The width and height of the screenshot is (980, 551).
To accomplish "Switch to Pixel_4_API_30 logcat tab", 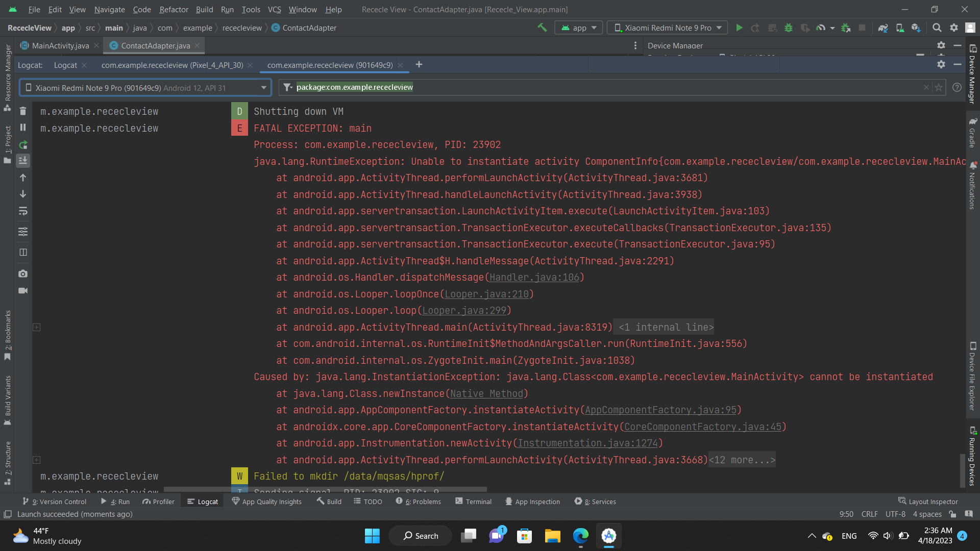I will click(x=172, y=65).
